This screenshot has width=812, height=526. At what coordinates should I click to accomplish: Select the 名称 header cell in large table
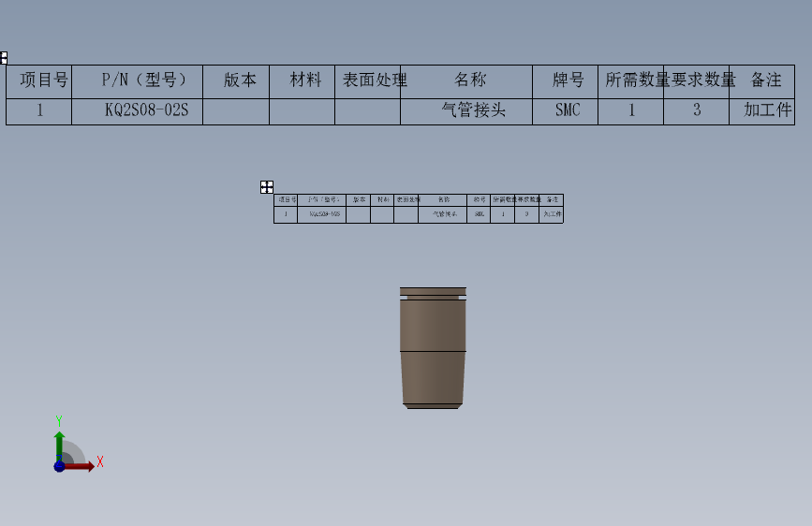[x=466, y=81]
